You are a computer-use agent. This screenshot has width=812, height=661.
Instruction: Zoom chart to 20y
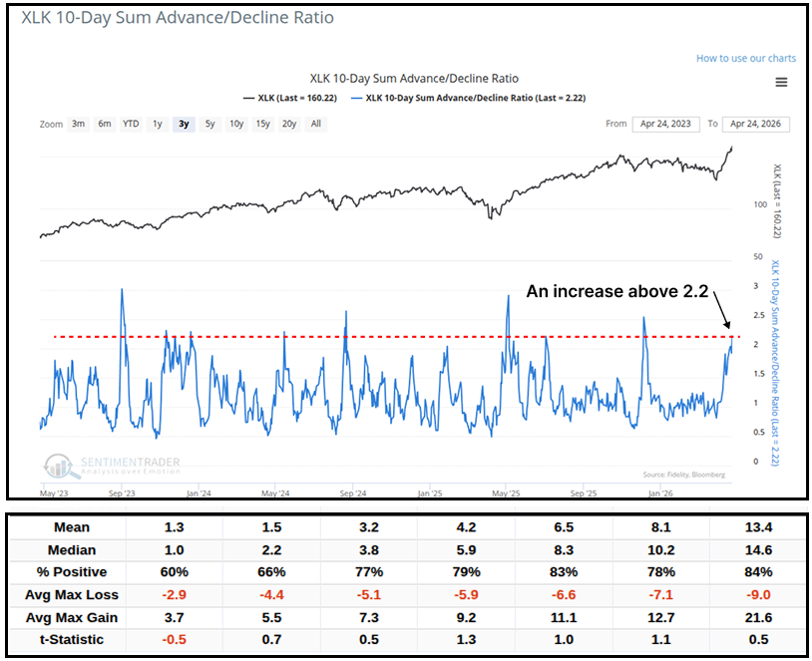point(289,124)
